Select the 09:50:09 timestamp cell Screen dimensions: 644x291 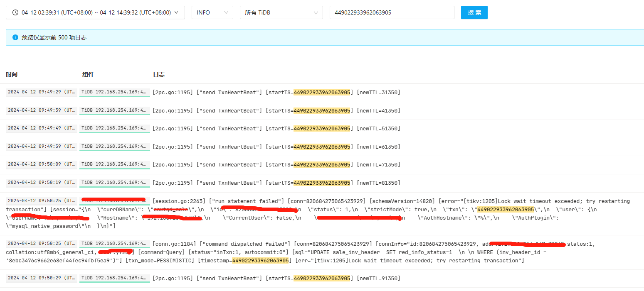[x=41, y=164]
